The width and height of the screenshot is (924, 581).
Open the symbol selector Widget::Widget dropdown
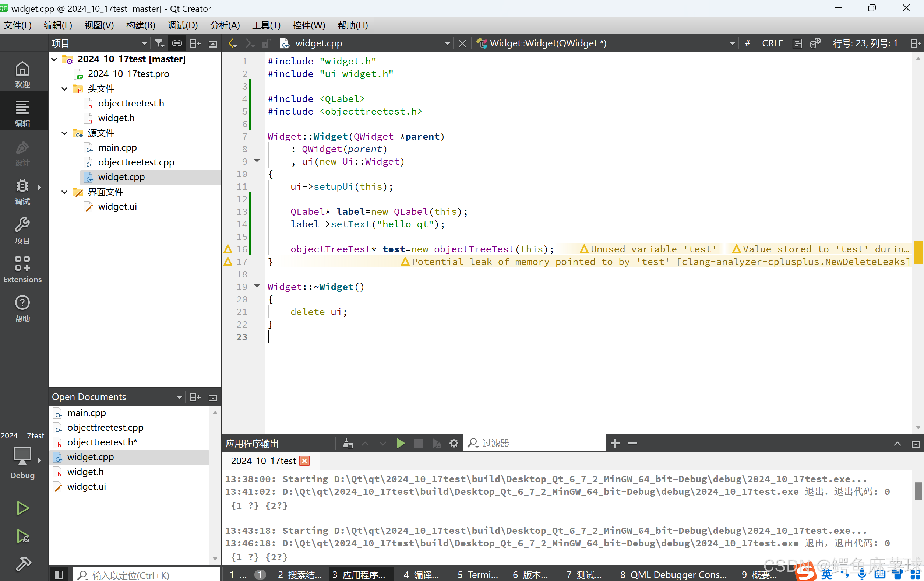coord(732,43)
